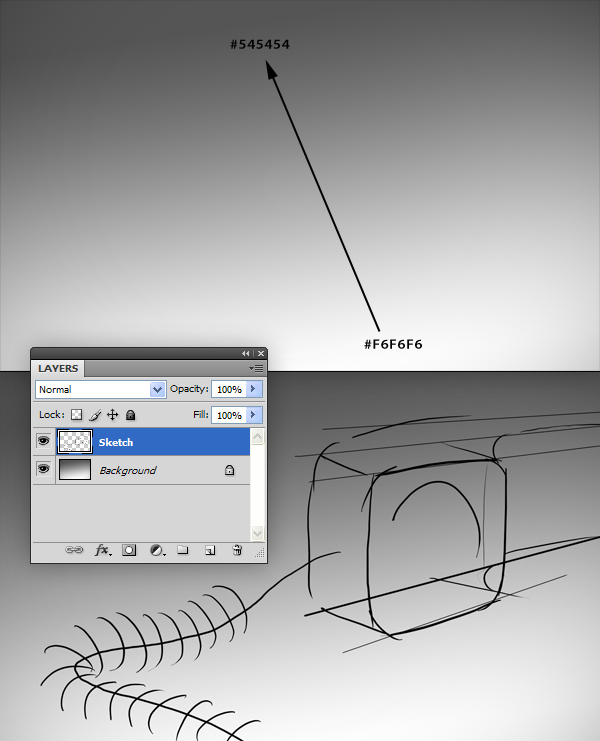Open the Fill slider arrow
Screen dimensions: 600x741
[254, 415]
